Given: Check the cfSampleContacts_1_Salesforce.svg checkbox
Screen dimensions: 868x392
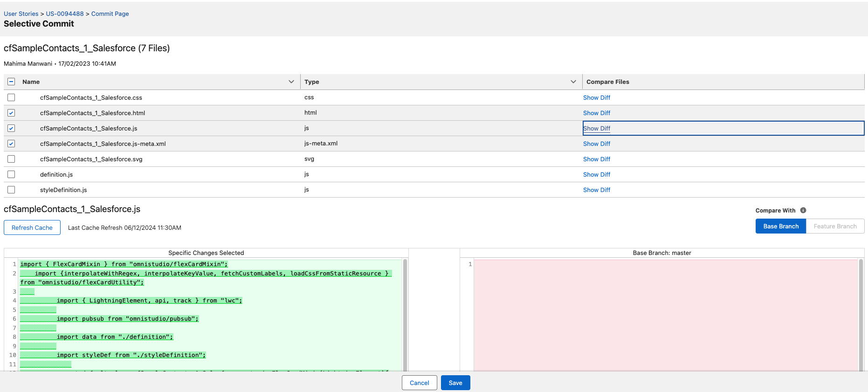Looking at the screenshot, I should pos(11,159).
